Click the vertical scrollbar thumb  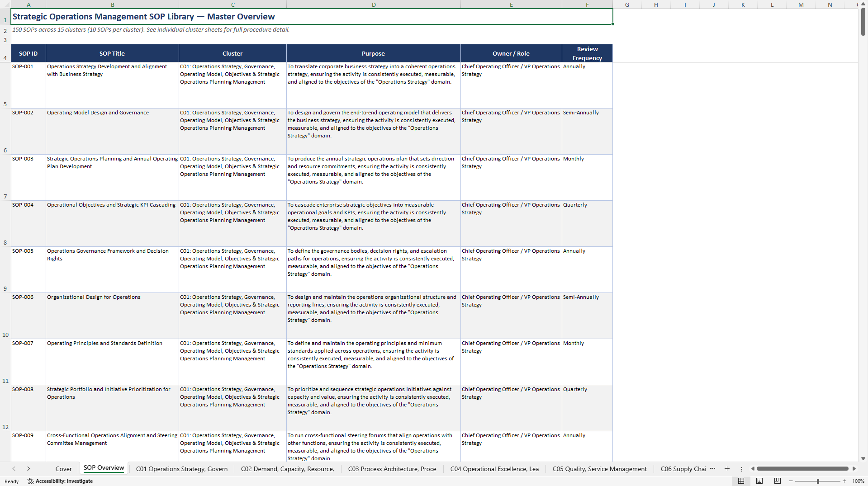(x=863, y=22)
